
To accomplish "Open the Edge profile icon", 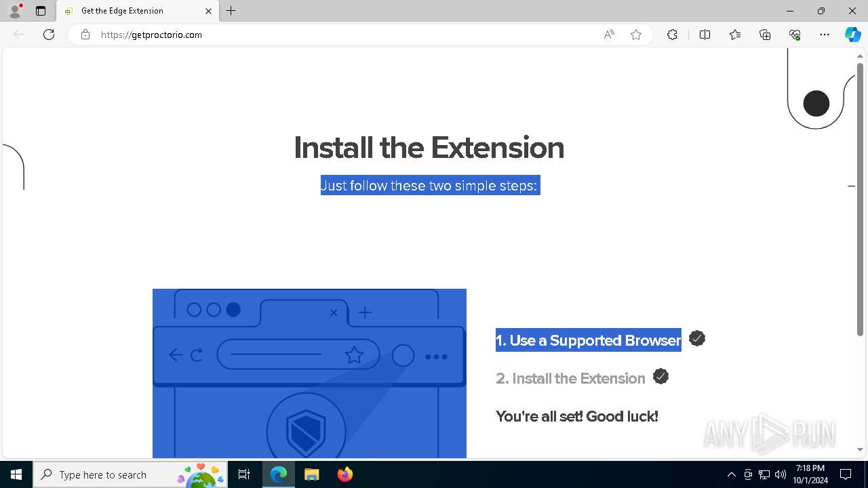I will tap(15, 11).
